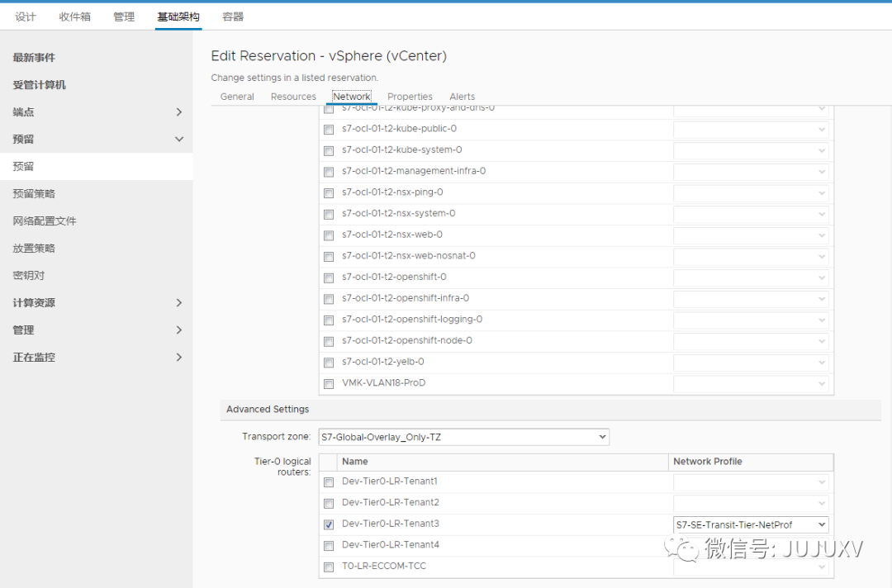
Task: Sort by the Name column header
Action: 355,462
